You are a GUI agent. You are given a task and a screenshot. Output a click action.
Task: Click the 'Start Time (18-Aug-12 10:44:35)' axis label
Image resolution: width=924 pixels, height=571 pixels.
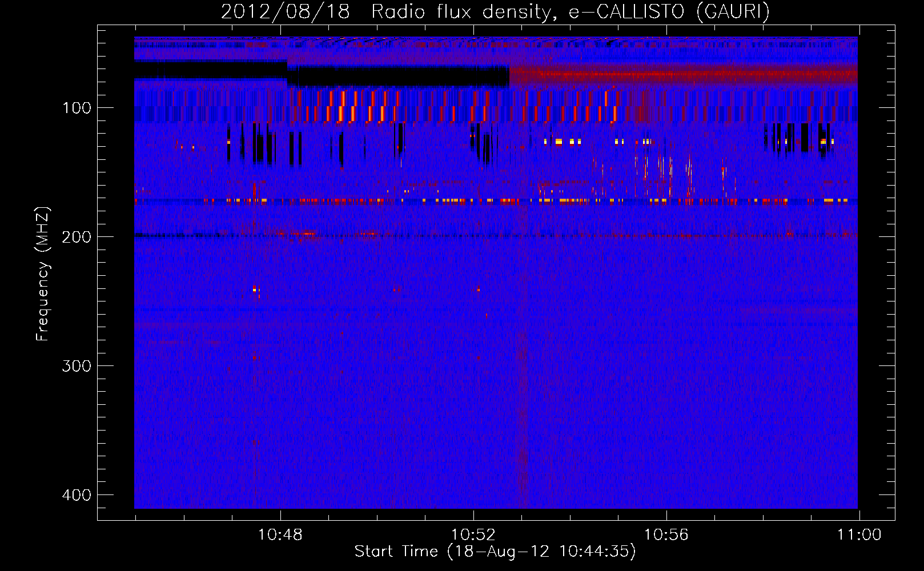(495, 552)
